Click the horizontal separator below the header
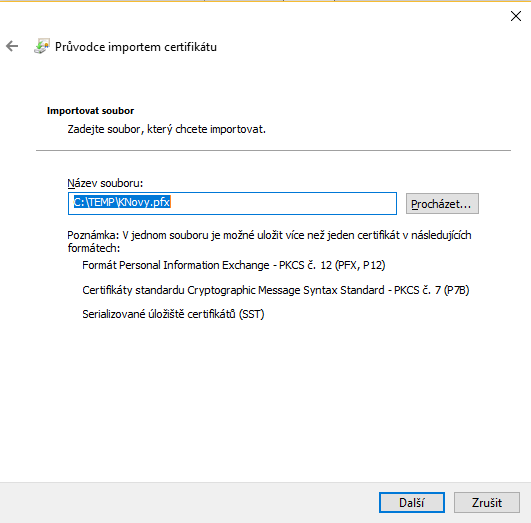Screen dimensions: 531x523 (273, 150)
